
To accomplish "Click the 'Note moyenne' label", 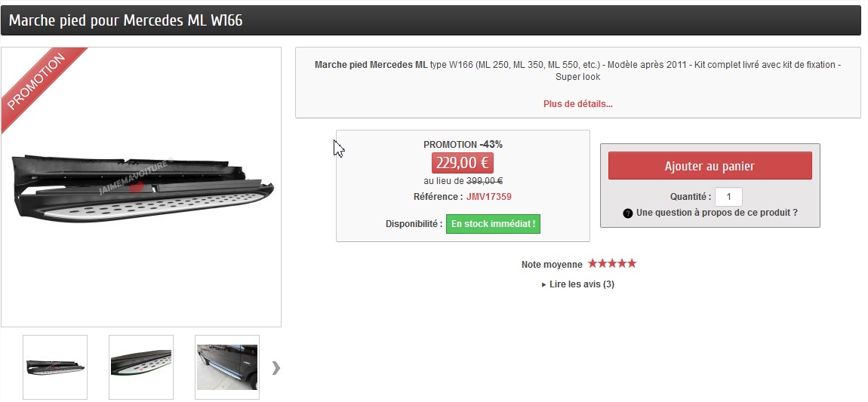I will (x=552, y=265).
